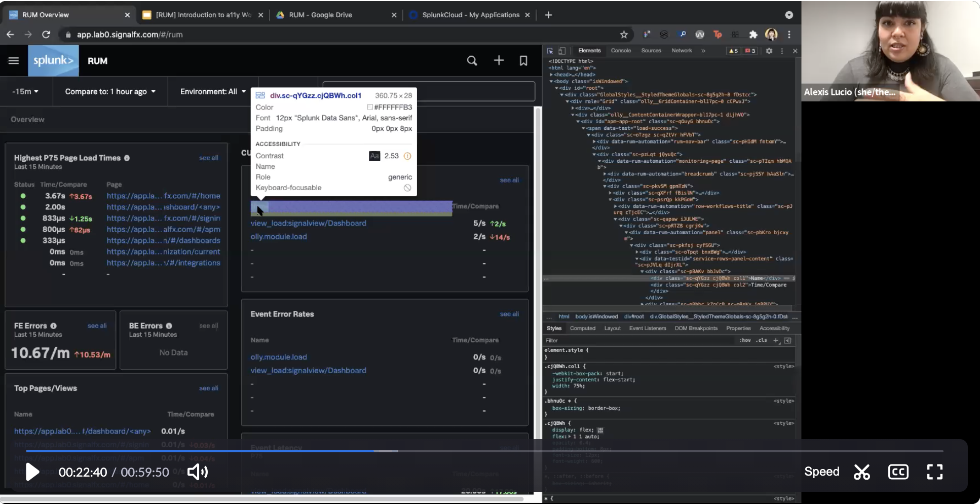This screenshot has height=504, width=980.
Task: Open the Layout tab in DevTools
Action: pos(612,328)
